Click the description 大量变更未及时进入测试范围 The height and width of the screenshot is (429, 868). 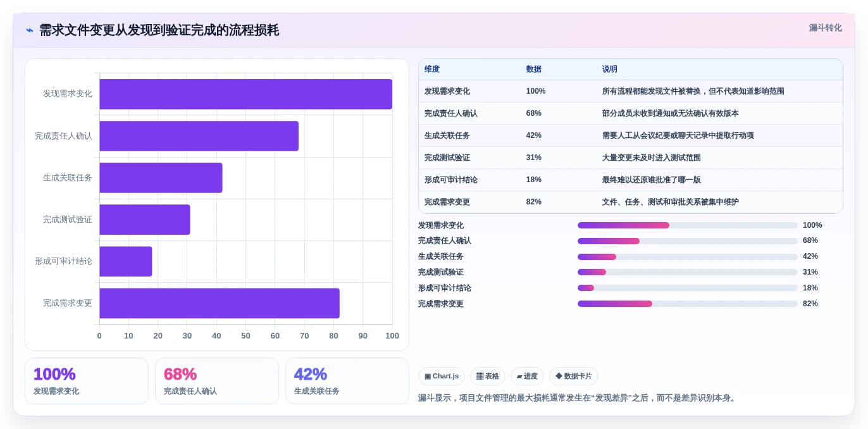coord(652,158)
